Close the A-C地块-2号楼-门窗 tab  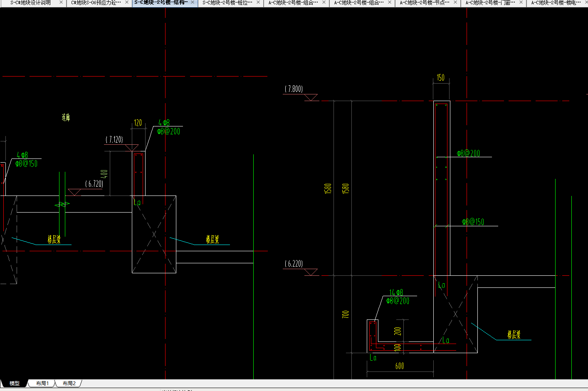[x=521, y=2]
